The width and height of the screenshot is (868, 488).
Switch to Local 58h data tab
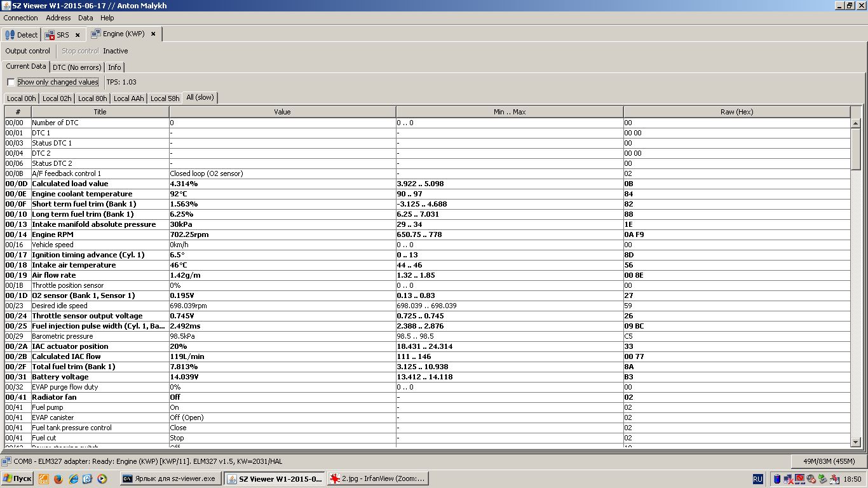coord(165,98)
